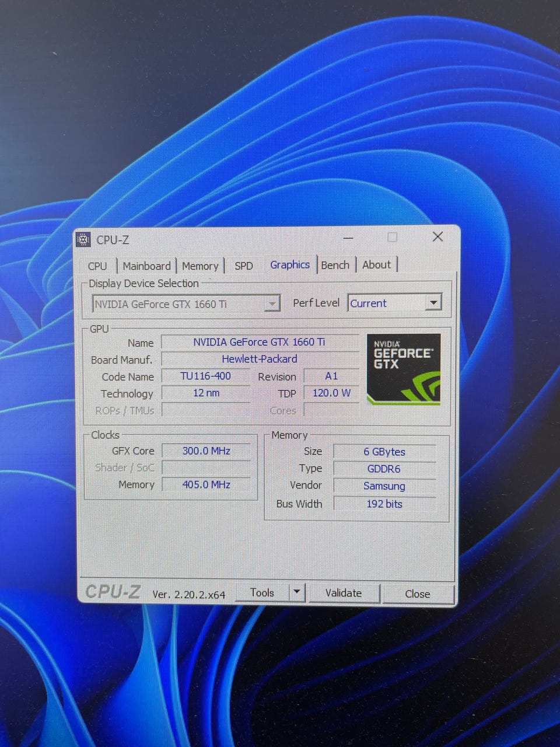560x747 pixels.
Task: Click the Memory clock 405.0 MHz value
Action: point(206,484)
